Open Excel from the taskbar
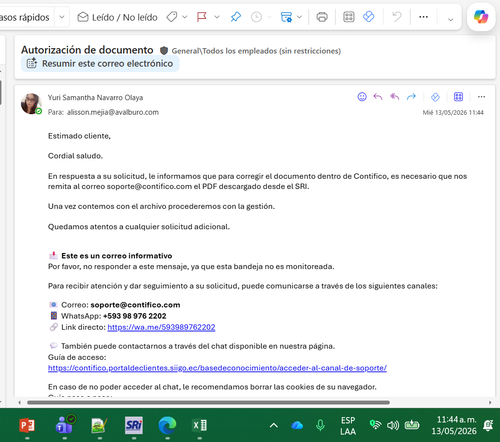 coord(200,425)
